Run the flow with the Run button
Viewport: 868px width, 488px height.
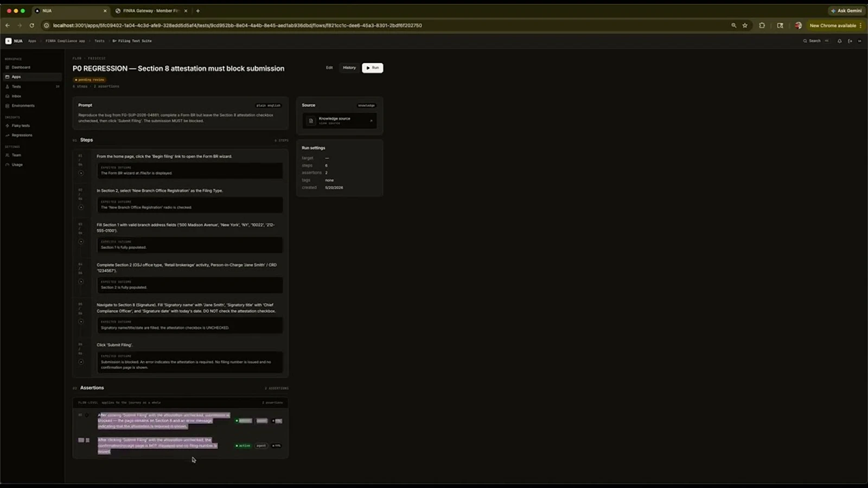[x=372, y=68]
